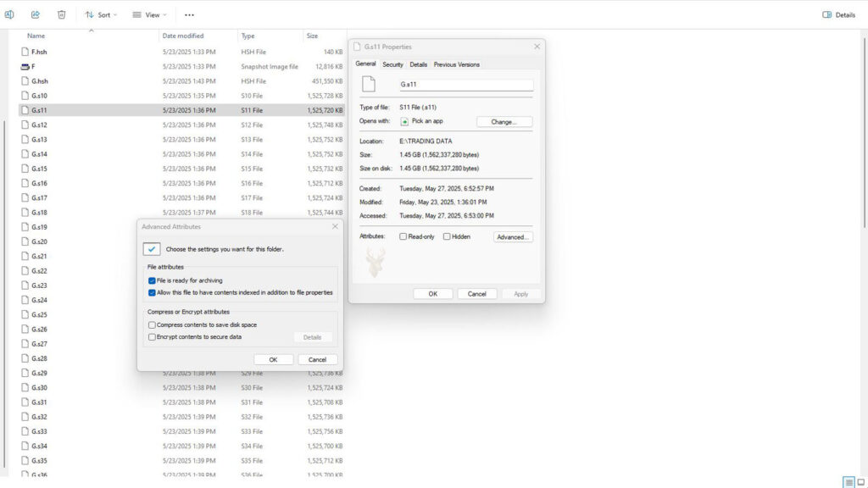Image resolution: width=868 pixels, height=488 pixels.
Task: Open the See more ellipsis menu
Action: coord(189,15)
